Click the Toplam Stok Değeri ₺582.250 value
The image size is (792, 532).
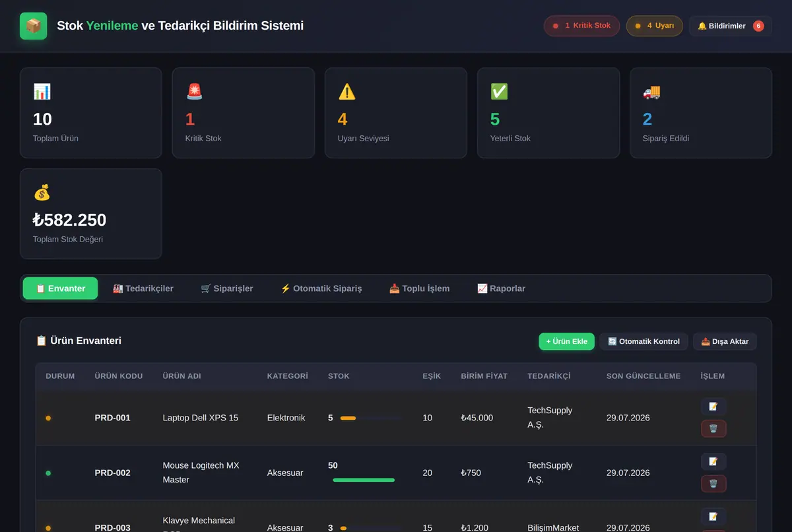coord(69,220)
